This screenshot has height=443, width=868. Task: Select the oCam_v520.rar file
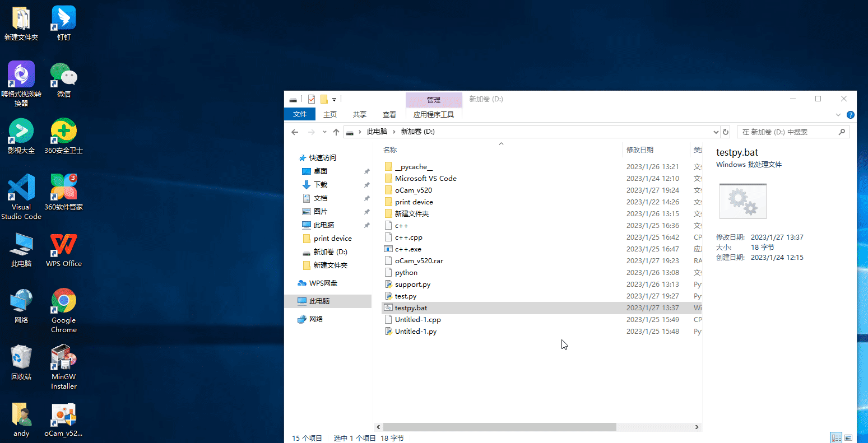419,261
